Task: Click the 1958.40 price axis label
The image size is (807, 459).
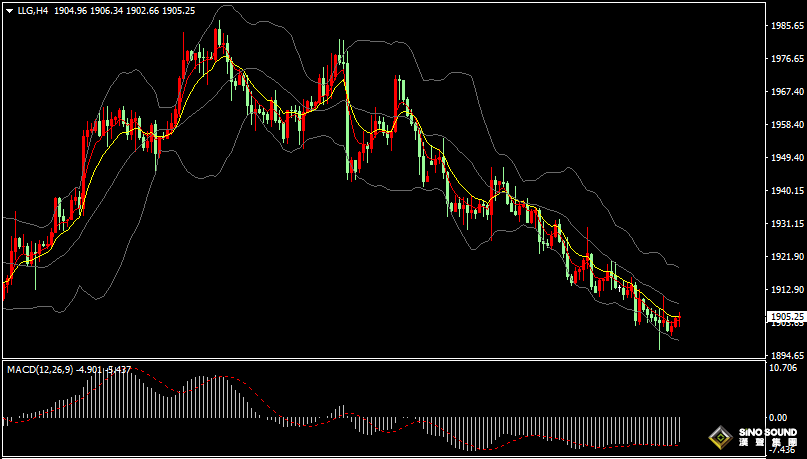Action: (x=785, y=125)
